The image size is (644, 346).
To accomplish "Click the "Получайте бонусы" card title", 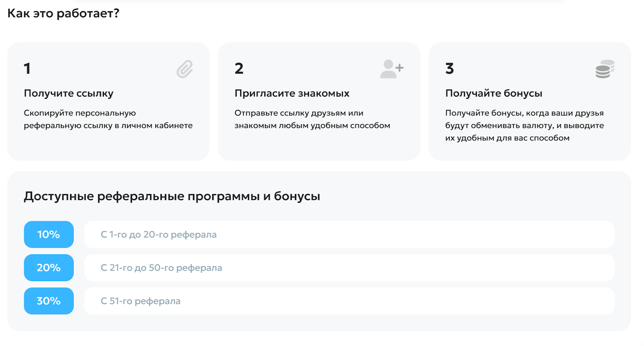I will point(493,93).
